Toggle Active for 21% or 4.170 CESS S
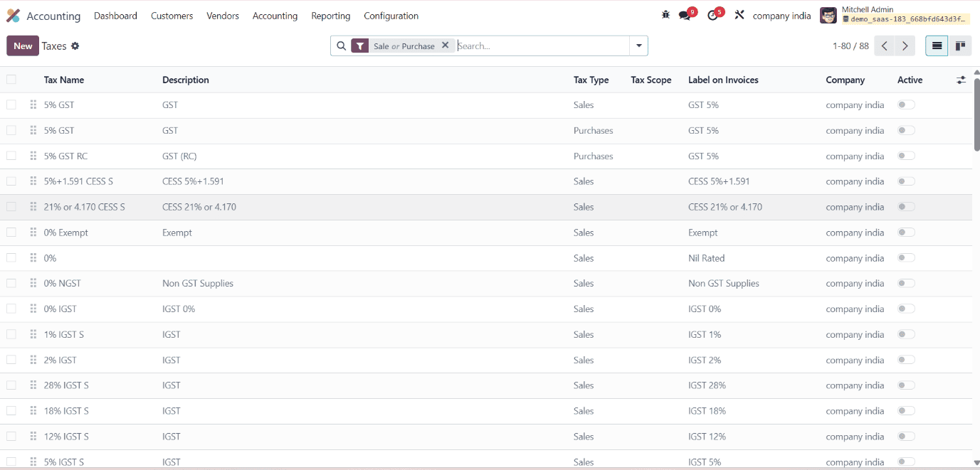Image resolution: width=980 pixels, height=470 pixels. click(906, 207)
